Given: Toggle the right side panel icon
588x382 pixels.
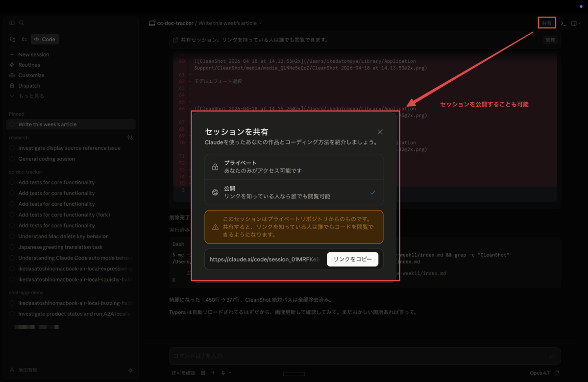Looking at the screenshot, I should 573,23.
